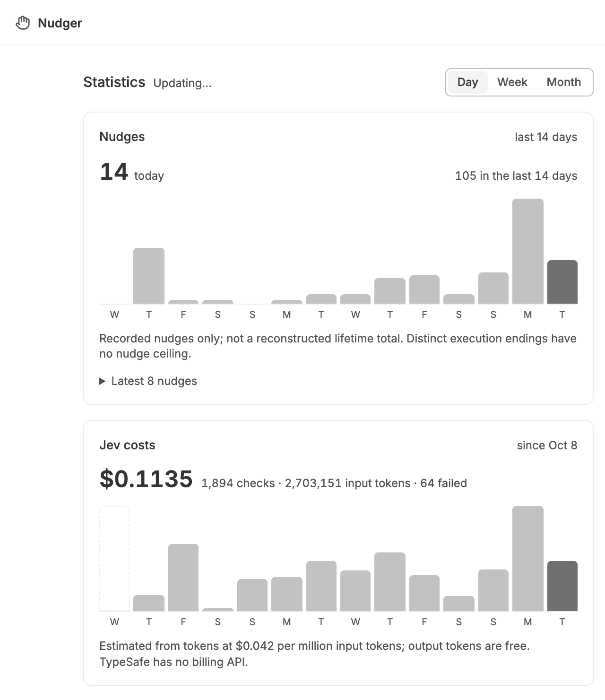Select the Day view tab
Screen dimensions: 605x700
pyautogui.click(x=467, y=82)
